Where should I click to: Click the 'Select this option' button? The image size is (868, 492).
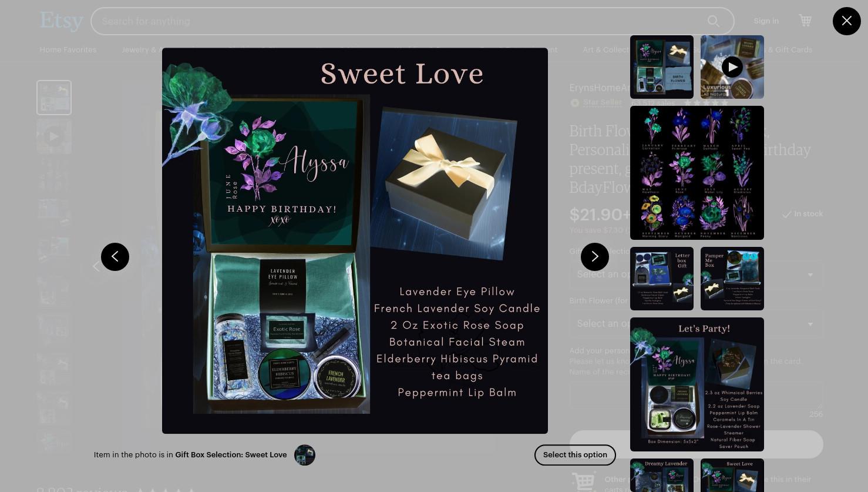(575, 455)
